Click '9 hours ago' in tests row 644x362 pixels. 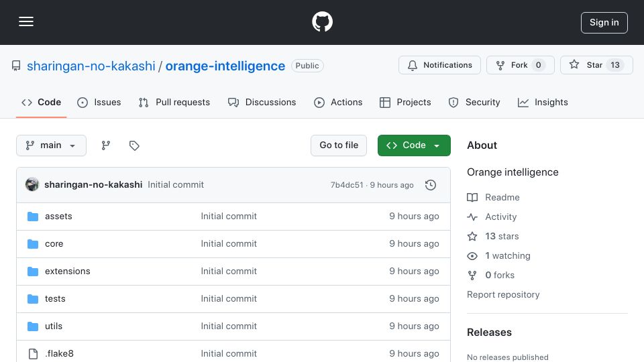(x=414, y=299)
